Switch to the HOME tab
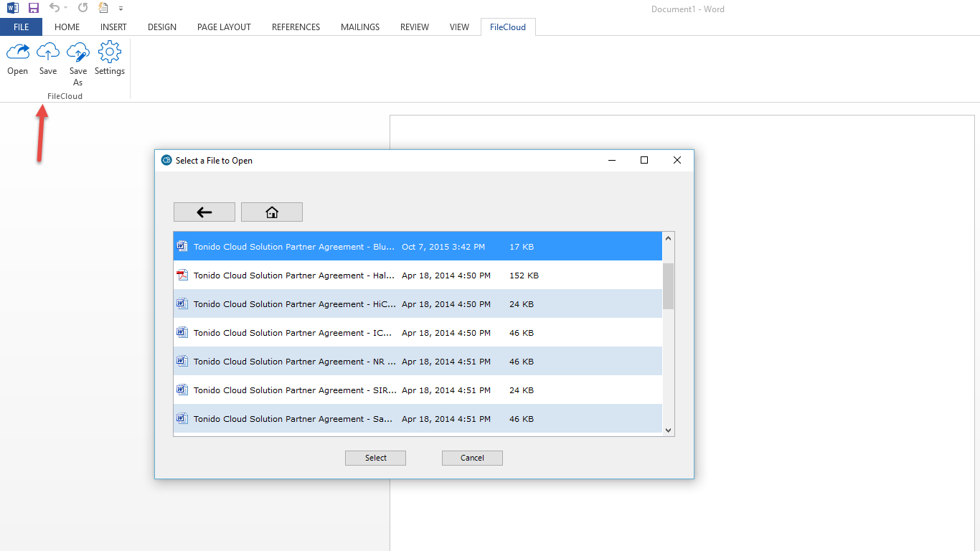The image size is (980, 551). pos(67,27)
